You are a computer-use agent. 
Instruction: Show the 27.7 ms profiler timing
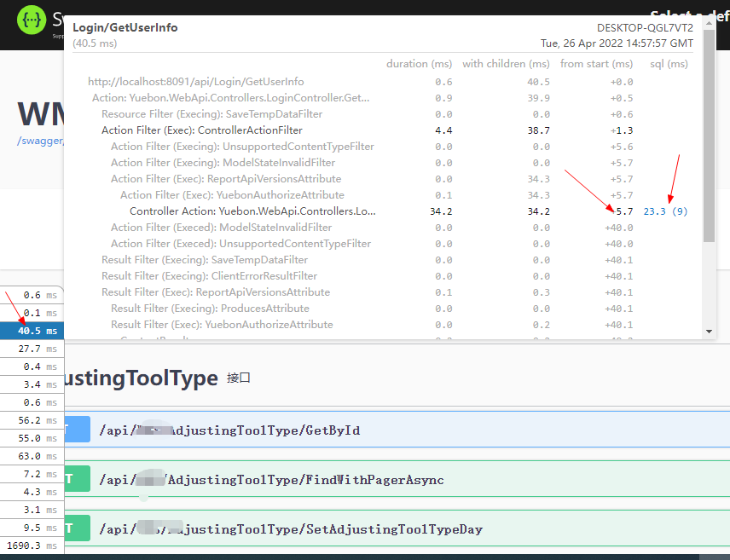pyautogui.click(x=32, y=349)
